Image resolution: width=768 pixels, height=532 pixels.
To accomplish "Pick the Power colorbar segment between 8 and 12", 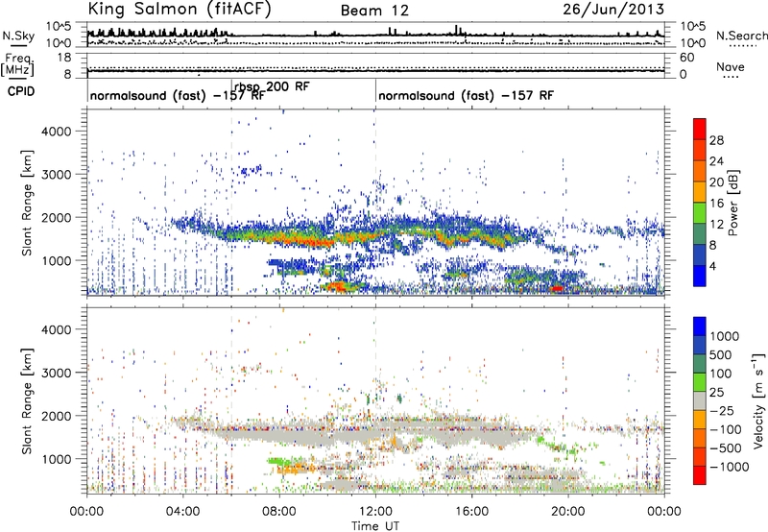I will pyautogui.click(x=700, y=234).
